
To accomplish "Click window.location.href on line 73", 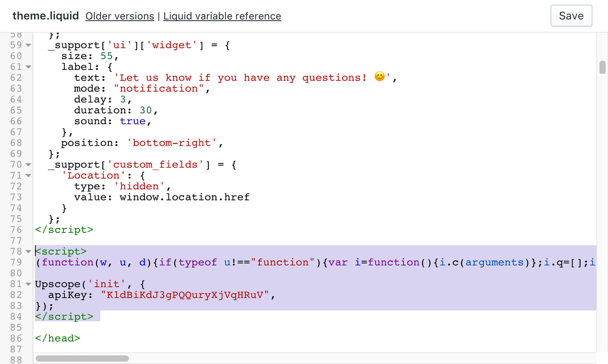I will point(185,197).
